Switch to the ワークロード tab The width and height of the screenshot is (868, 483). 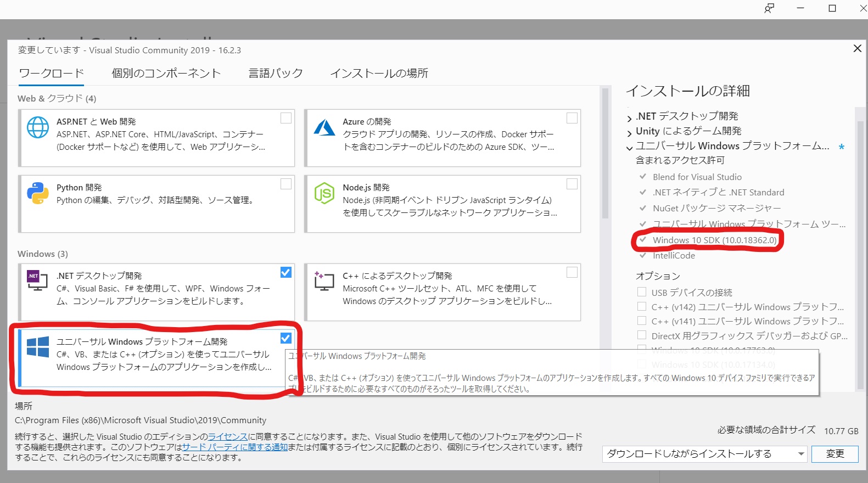point(52,73)
